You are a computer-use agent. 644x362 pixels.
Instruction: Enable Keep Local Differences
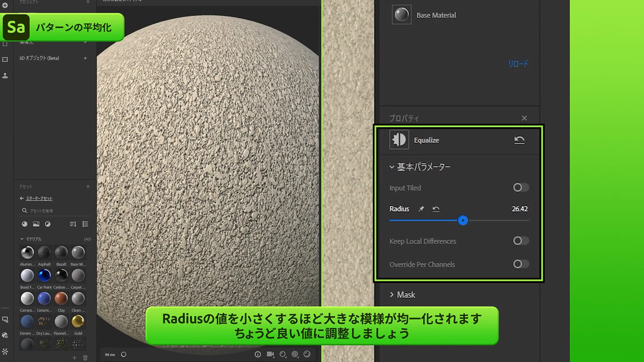(521, 241)
